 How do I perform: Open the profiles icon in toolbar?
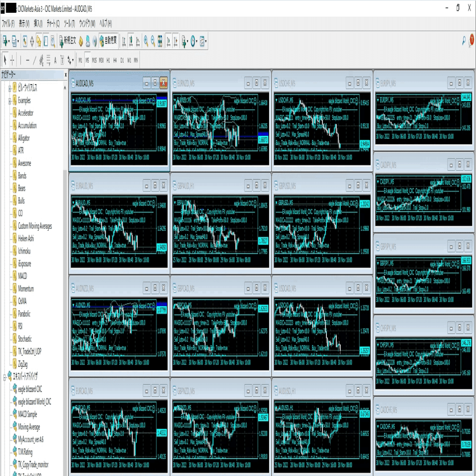tap(14, 41)
